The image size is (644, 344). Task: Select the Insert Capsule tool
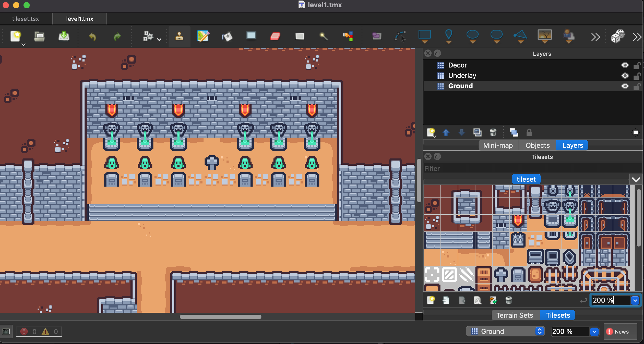click(497, 36)
